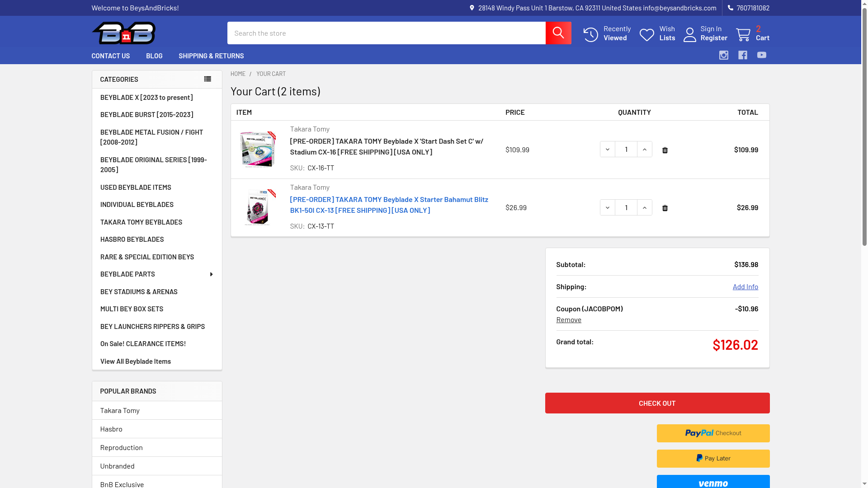
Task: Click Add Info for shipping
Action: pyautogui.click(x=745, y=286)
